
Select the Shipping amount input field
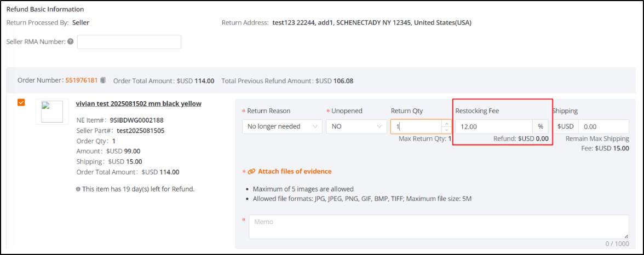coord(603,126)
